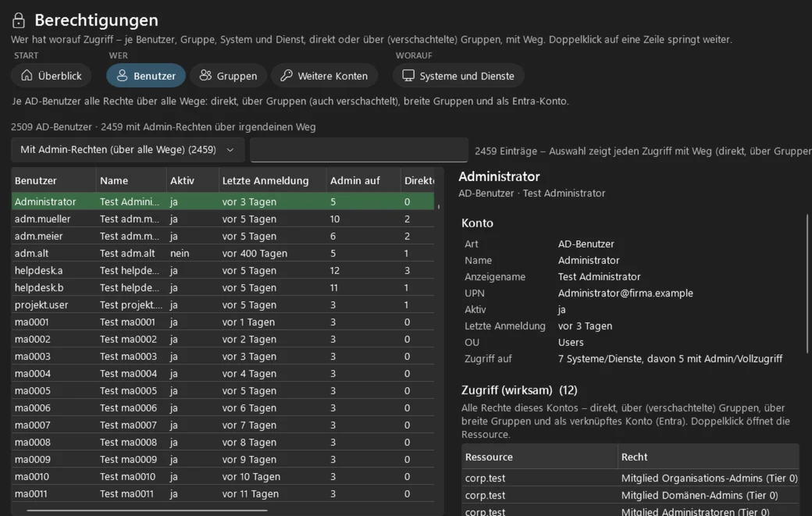This screenshot has height=516, width=812.
Task: Select the ma0001 user row
Action: click(x=223, y=322)
